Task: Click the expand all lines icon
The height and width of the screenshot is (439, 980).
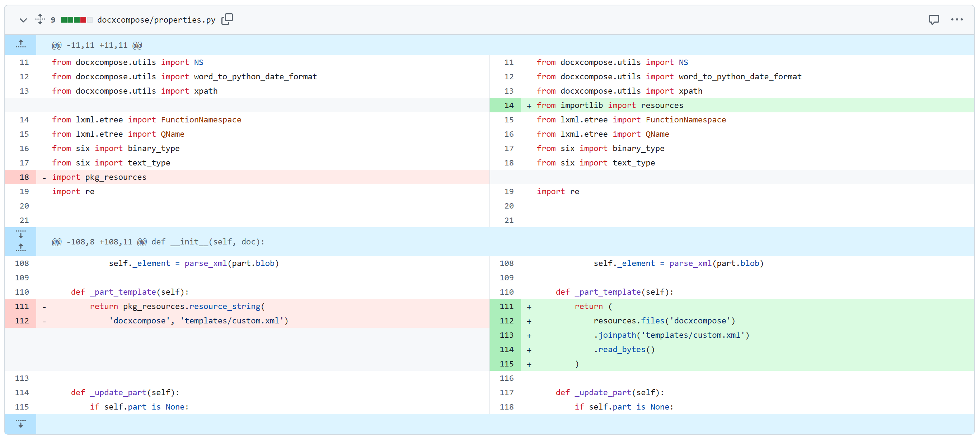Action: coord(40,19)
